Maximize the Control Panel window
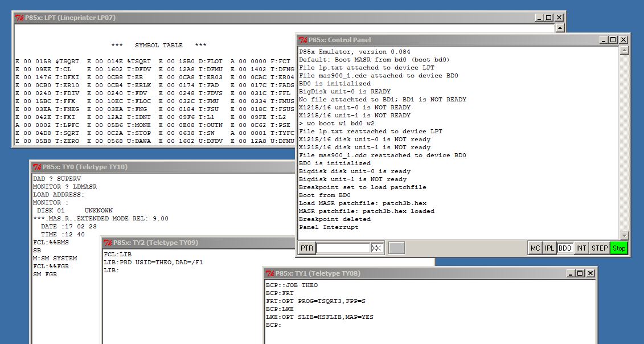Viewport: 644px width, 344px height. pyautogui.click(x=613, y=40)
